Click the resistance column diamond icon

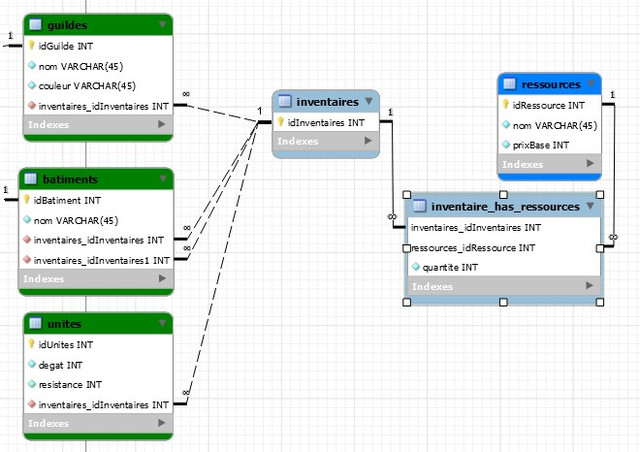coord(32,384)
